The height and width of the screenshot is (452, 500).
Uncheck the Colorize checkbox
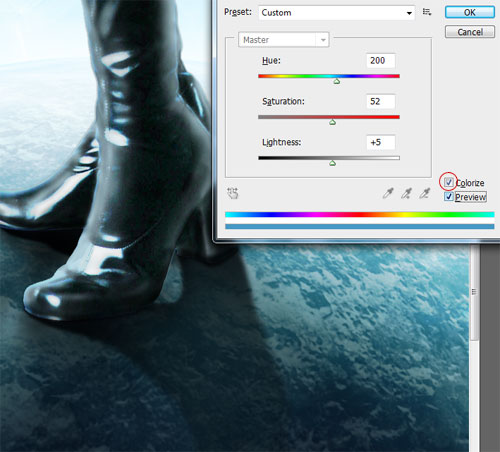[x=449, y=182]
